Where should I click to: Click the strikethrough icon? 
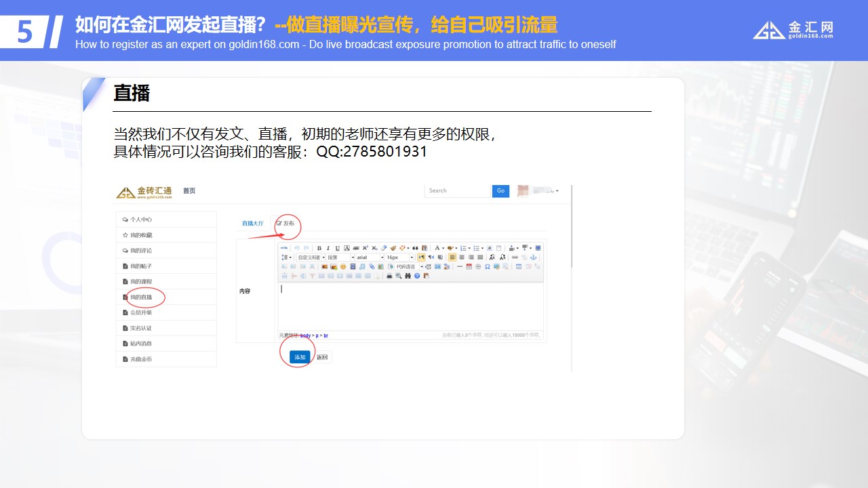356,248
